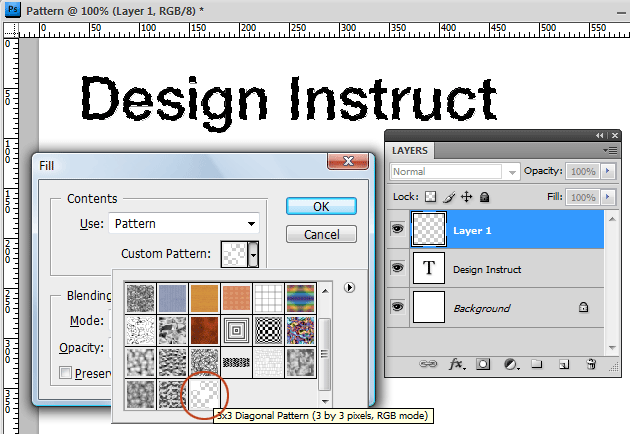This screenshot has width=630, height=434.
Task: Open the layer Fill slider arrow
Action: 608,197
